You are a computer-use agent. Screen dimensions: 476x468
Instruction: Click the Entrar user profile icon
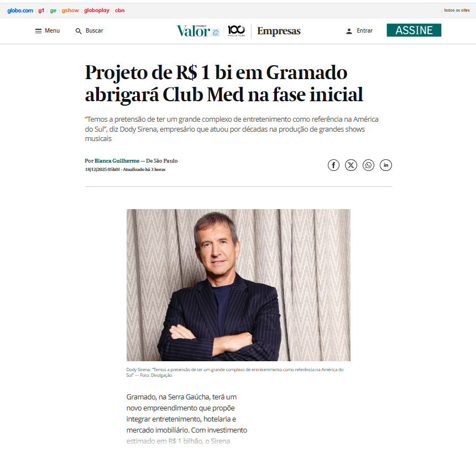[349, 31]
